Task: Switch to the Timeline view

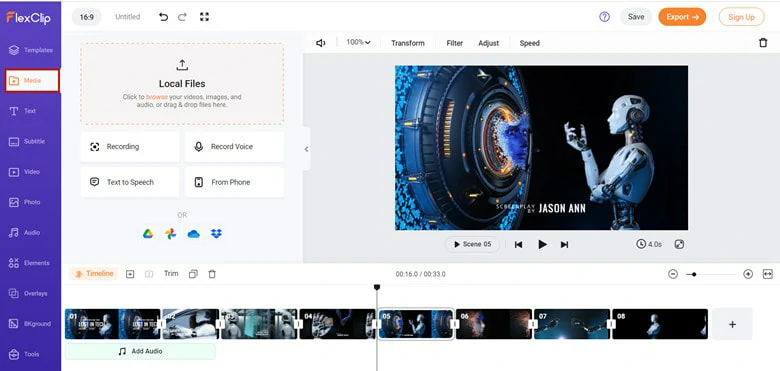Action: click(94, 274)
